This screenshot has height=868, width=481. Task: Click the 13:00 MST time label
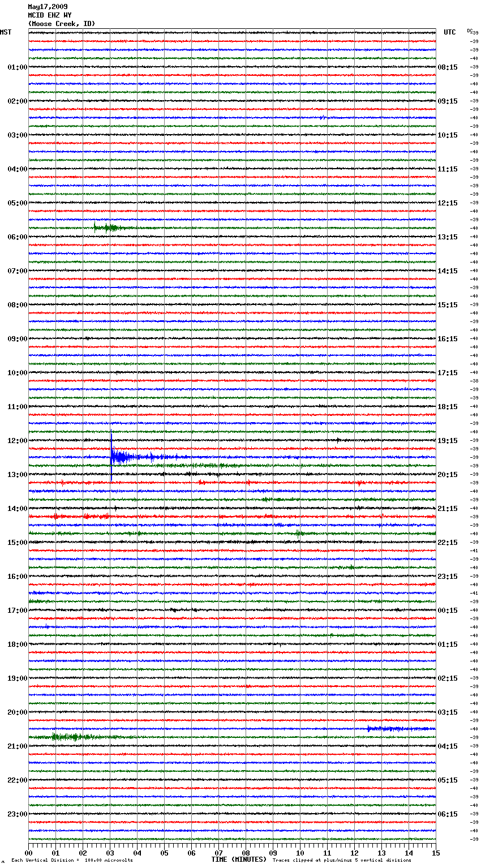[x=18, y=475]
